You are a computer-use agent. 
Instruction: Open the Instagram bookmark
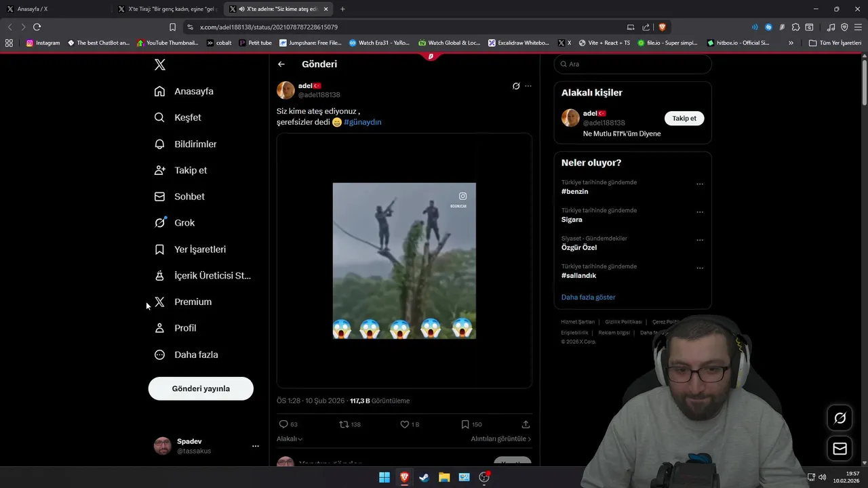point(43,43)
